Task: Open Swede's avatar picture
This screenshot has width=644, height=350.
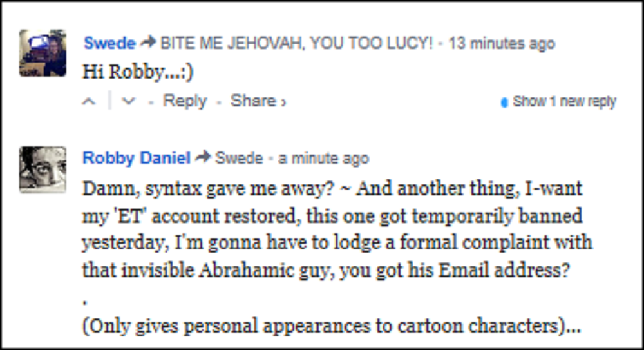Action: point(43,53)
